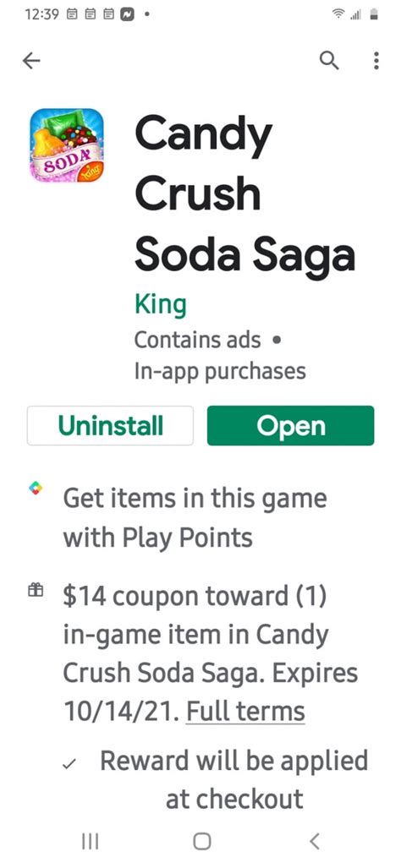Tap the Android back chevron
This screenshot has width=401, height=868.
(314, 842)
